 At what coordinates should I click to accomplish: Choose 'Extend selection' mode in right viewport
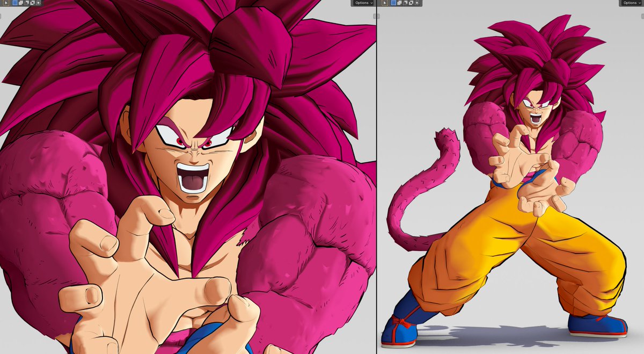coord(399,3)
